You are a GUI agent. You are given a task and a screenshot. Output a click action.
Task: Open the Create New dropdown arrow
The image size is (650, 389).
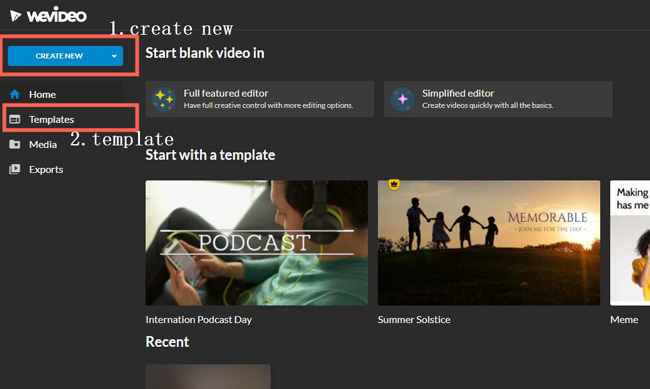114,56
